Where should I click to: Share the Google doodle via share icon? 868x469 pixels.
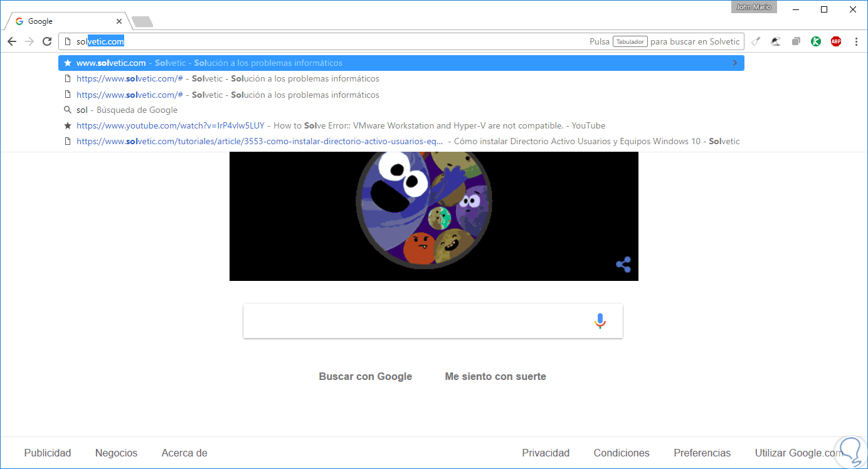click(623, 265)
